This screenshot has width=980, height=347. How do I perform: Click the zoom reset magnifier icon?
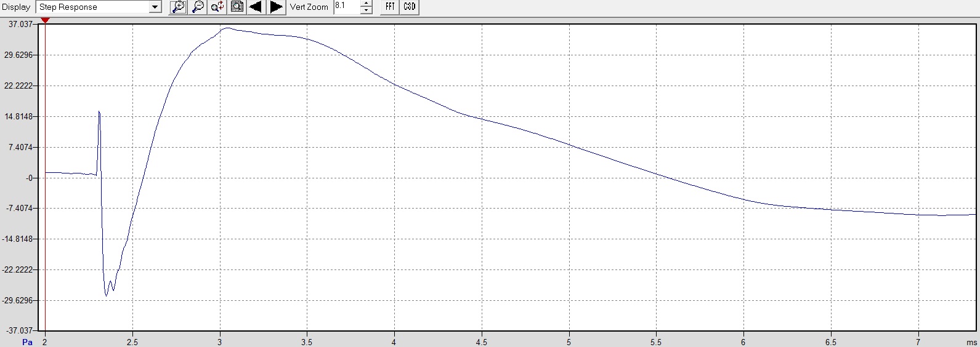coord(217,7)
